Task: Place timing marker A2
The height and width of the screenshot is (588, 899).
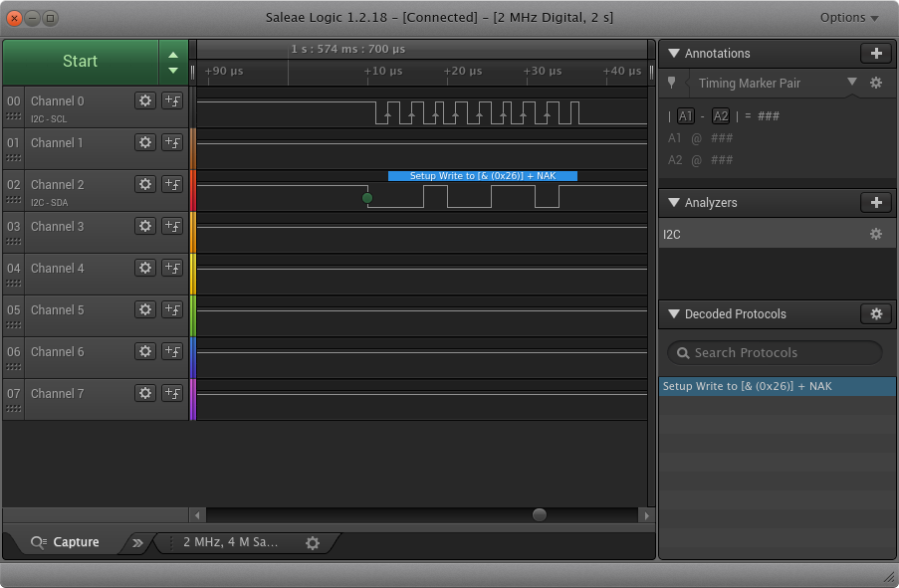Action: (x=720, y=116)
